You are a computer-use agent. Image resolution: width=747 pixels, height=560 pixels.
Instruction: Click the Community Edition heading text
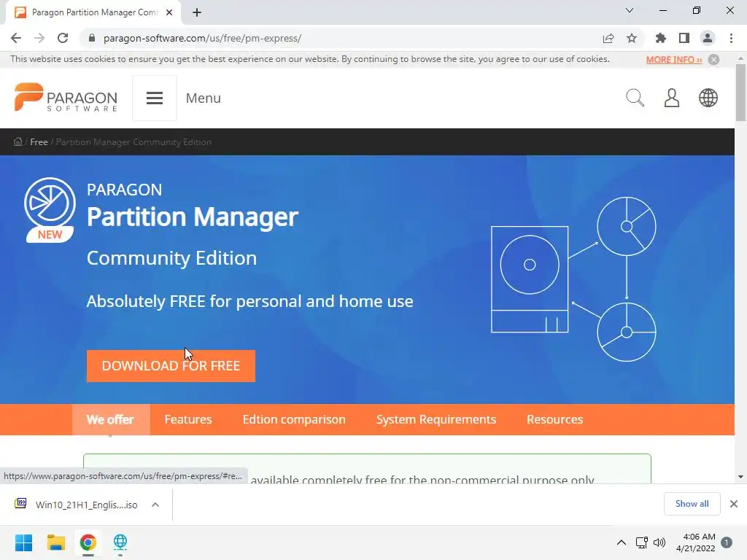click(x=171, y=258)
